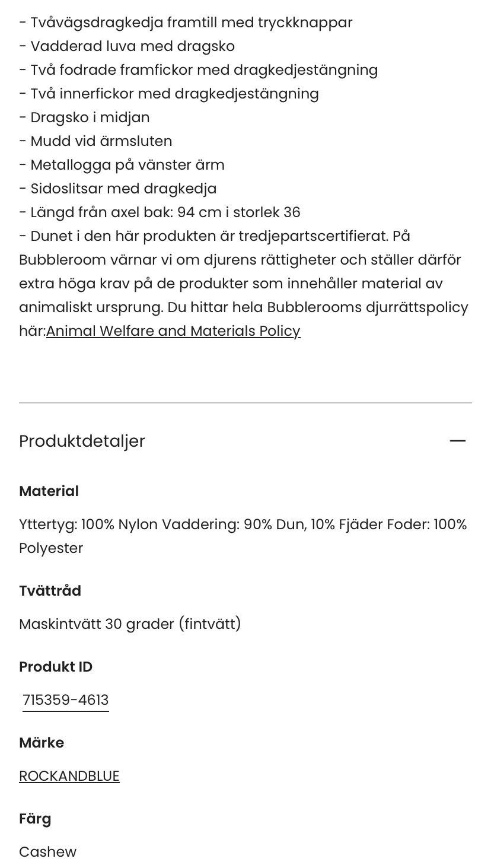
Task: Open Animal Welfare and Materials Policy link
Action: tap(173, 331)
